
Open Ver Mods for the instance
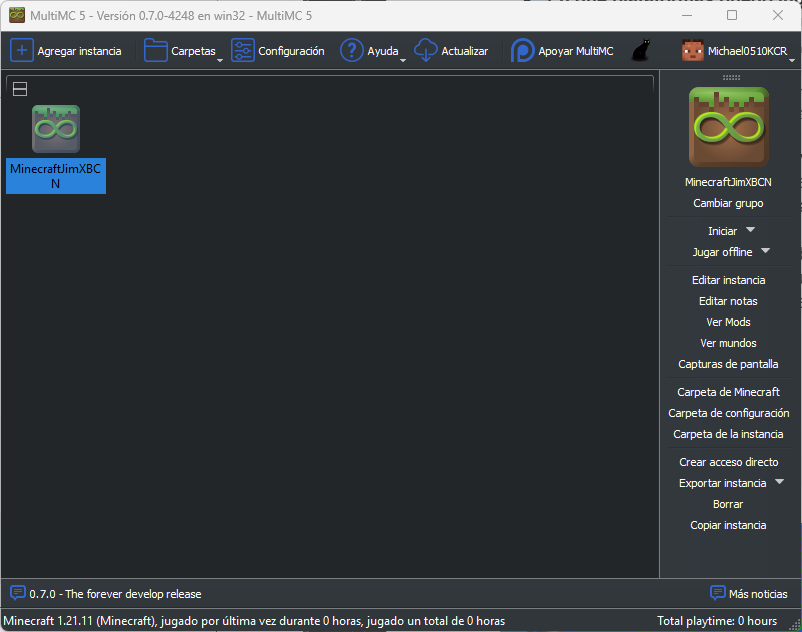(x=728, y=322)
